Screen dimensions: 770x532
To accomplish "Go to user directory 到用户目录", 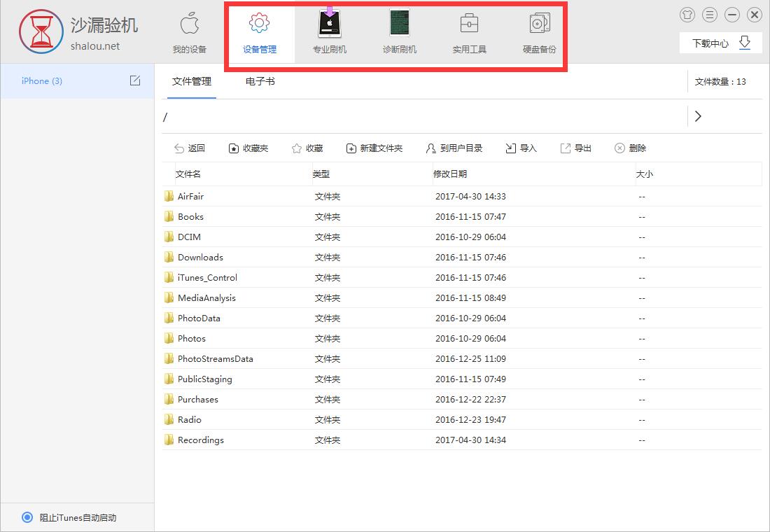I will click(x=454, y=148).
